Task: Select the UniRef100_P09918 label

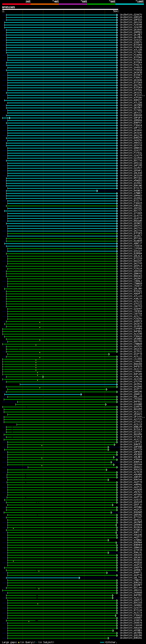Action: click(x=131, y=70)
